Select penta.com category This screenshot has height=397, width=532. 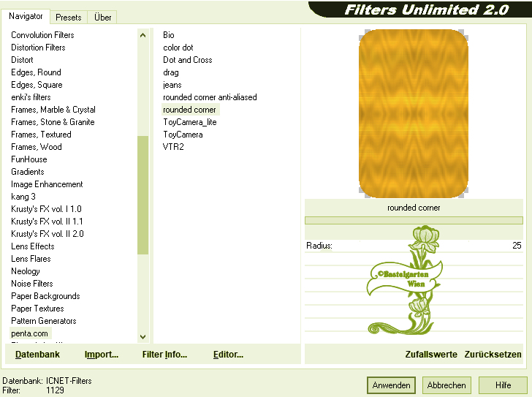click(29, 333)
